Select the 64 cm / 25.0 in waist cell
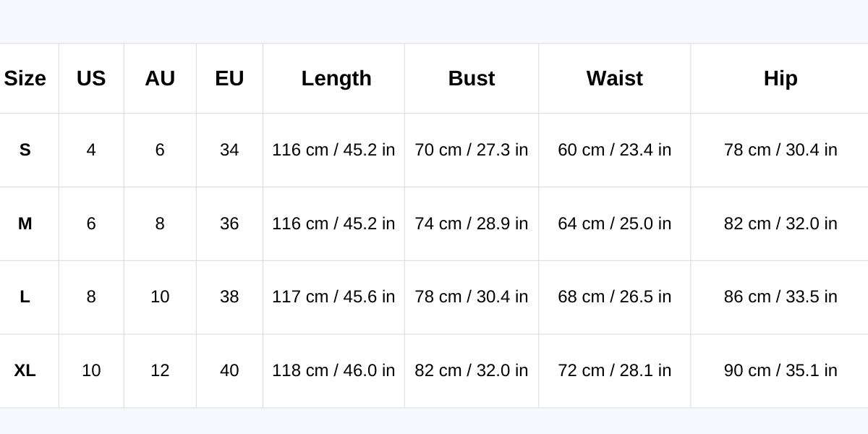The height and width of the screenshot is (434, 868). (615, 224)
